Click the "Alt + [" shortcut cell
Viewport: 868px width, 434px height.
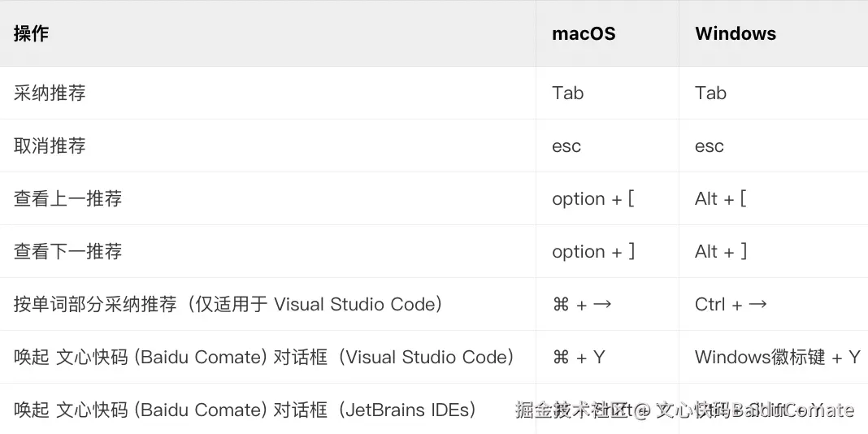[x=720, y=199]
